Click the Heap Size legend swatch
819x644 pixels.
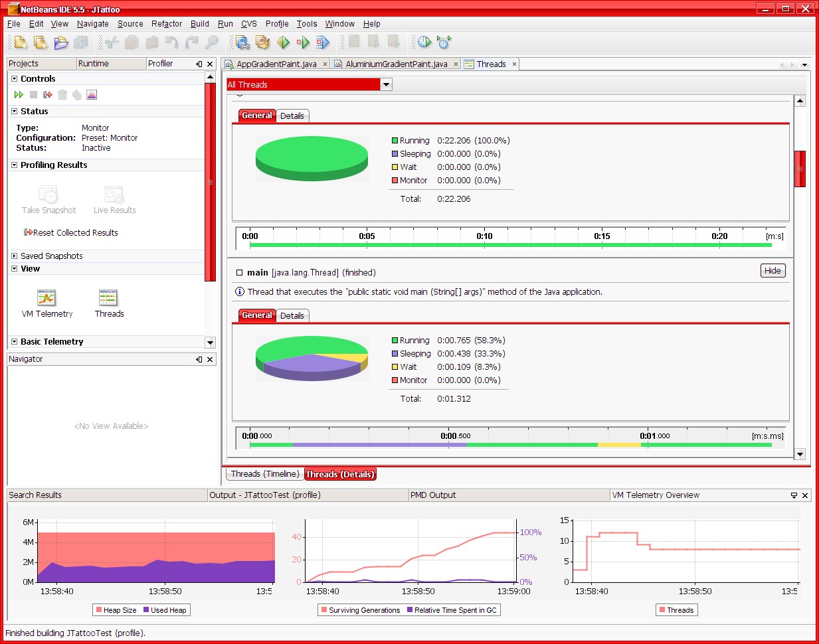coord(99,610)
